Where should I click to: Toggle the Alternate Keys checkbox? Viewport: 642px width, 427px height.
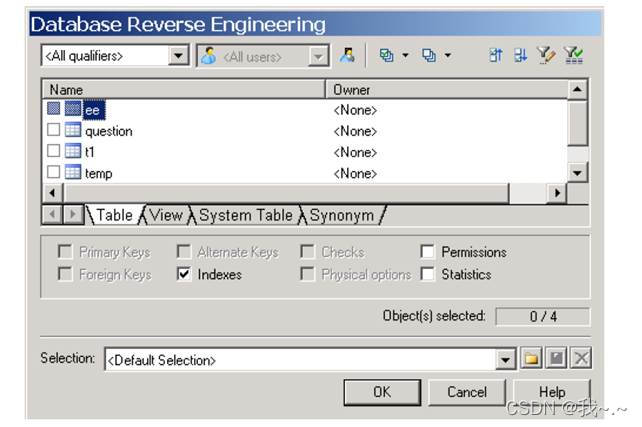(x=184, y=251)
